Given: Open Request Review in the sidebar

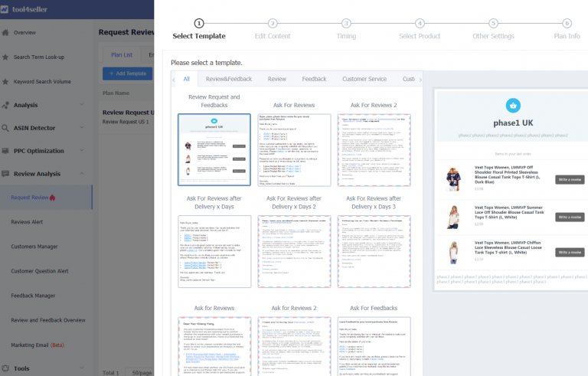Looking at the screenshot, I should [x=30, y=198].
